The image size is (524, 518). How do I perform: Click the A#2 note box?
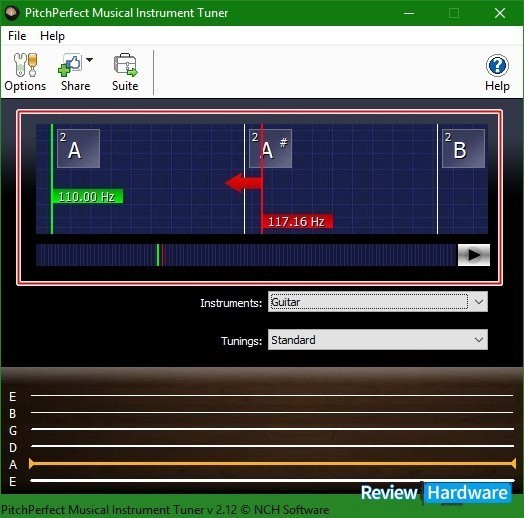point(271,148)
